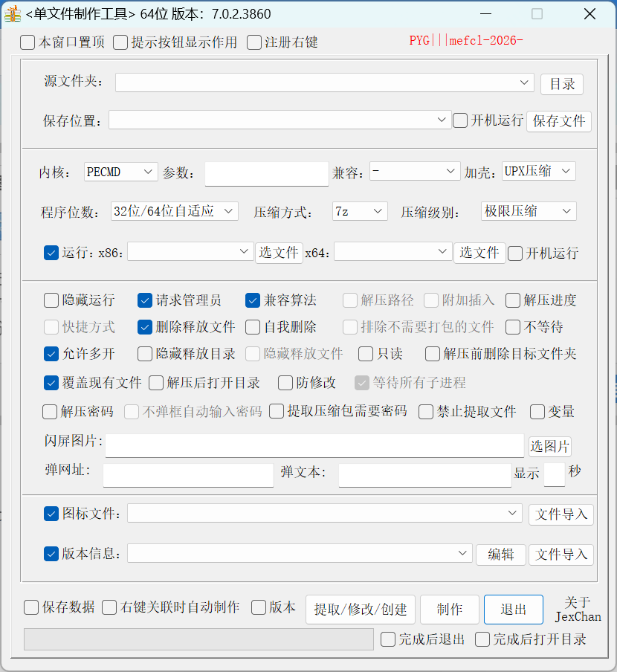Image resolution: width=617 pixels, height=672 pixels.
Task: Open the 程序位数 dropdown list
Action: [x=174, y=211]
